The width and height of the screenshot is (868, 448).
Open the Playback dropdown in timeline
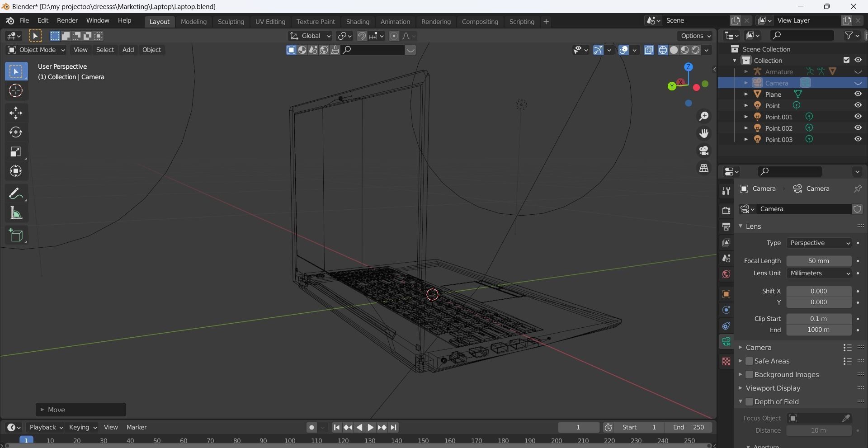click(x=45, y=427)
